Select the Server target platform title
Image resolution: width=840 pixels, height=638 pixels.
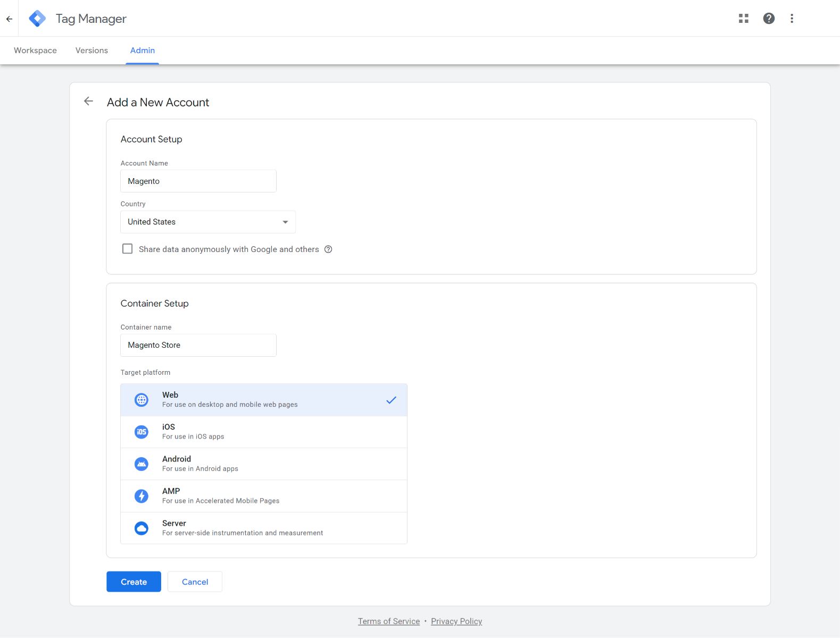174,523
